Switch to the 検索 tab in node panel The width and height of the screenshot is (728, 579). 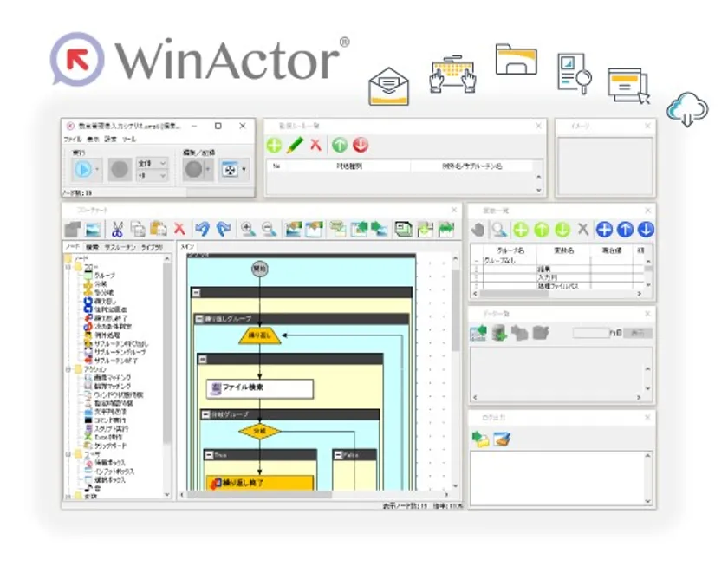click(93, 248)
